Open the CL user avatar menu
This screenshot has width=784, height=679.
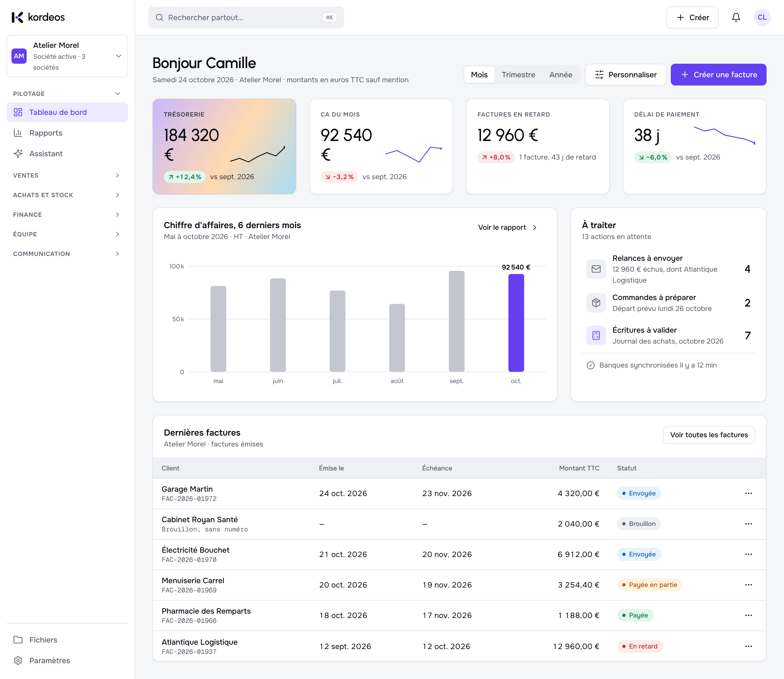pos(762,17)
